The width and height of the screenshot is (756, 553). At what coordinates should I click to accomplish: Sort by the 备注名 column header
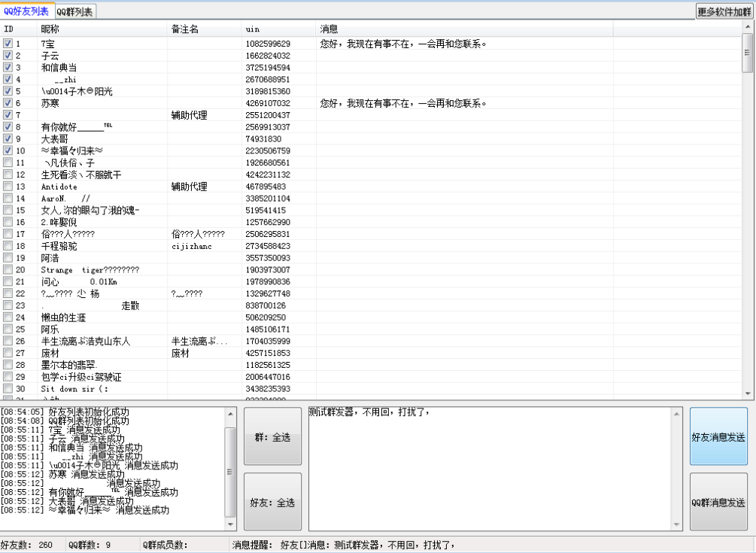click(x=205, y=29)
